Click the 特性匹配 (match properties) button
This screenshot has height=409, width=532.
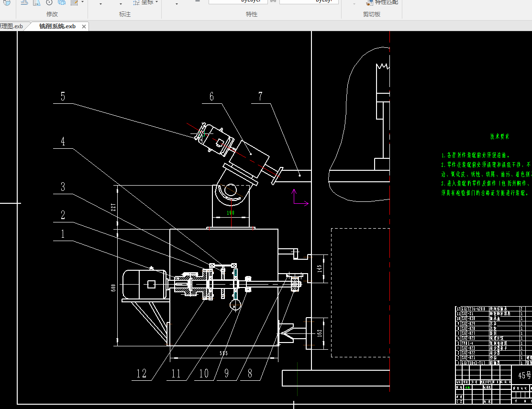coord(382,2)
